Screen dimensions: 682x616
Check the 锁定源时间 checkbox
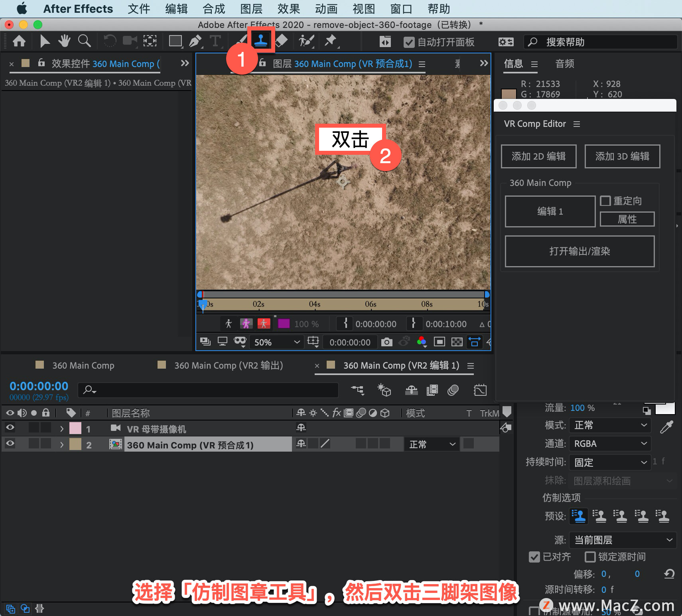coord(590,557)
